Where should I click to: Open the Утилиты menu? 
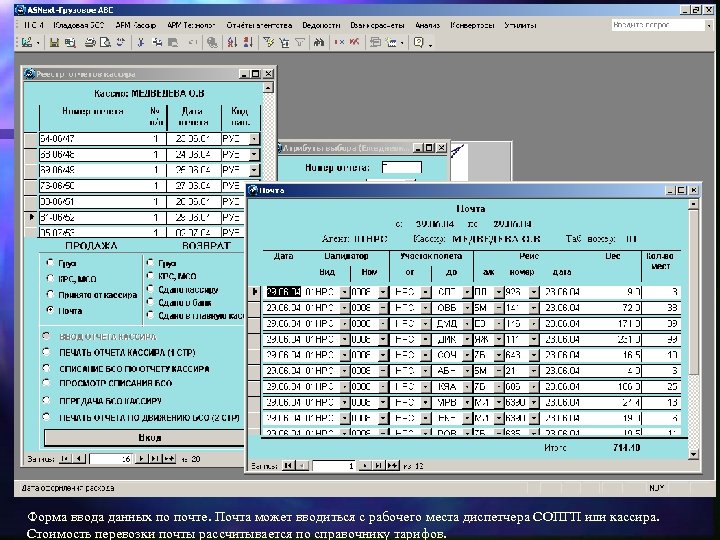click(x=520, y=25)
